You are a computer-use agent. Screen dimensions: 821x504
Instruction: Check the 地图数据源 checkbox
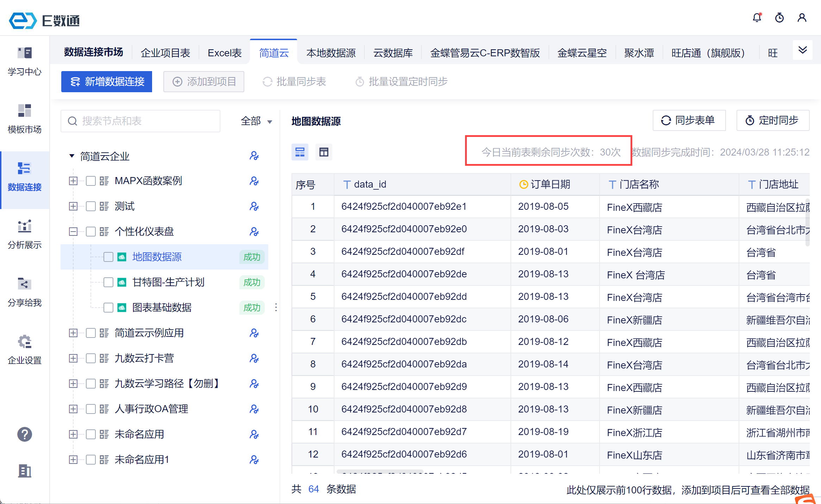point(108,257)
